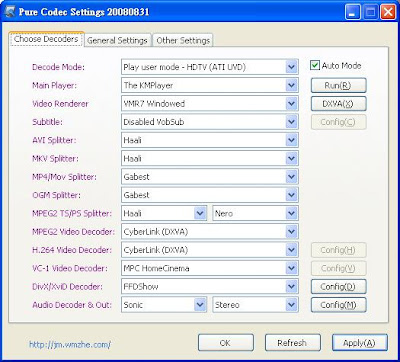Image resolution: width=400 pixels, height=362 pixels.
Task: Click the Apply(A) button
Action: click(x=360, y=343)
